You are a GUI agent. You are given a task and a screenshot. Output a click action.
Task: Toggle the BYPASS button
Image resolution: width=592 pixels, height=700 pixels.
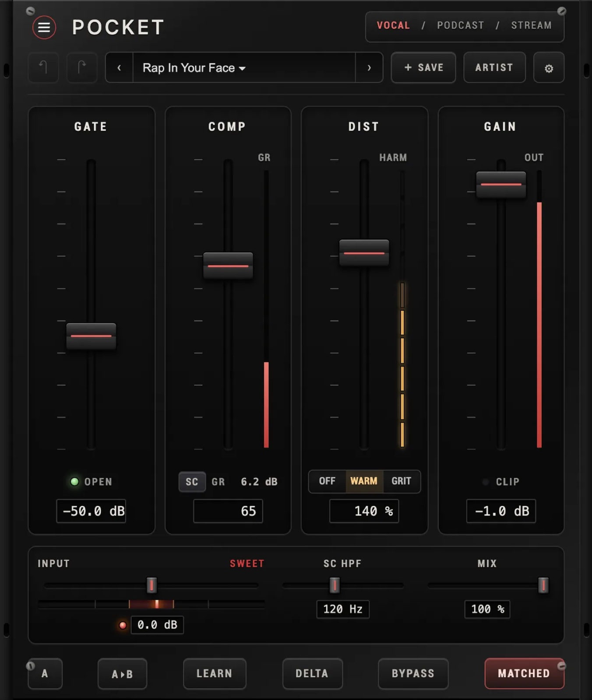pos(413,673)
